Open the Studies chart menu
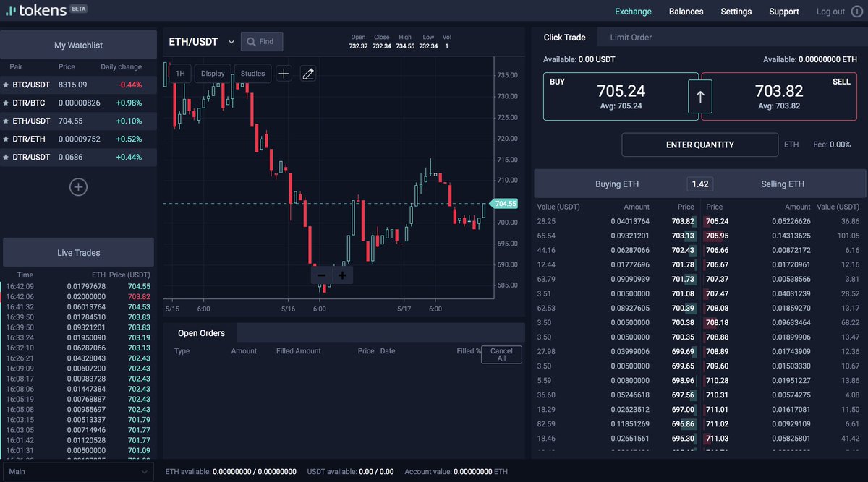 tap(252, 73)
